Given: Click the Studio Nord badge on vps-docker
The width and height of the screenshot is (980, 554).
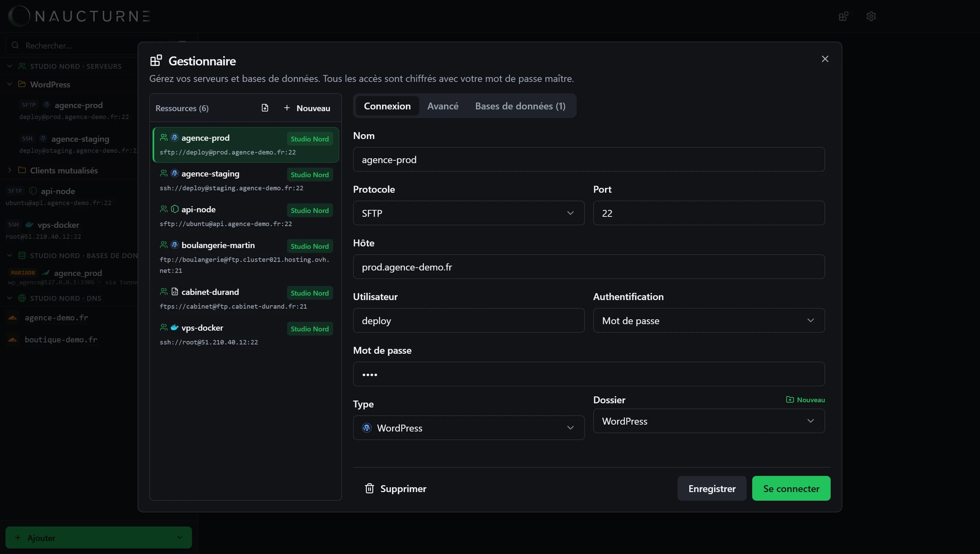Looking at the screenshot, I should [x=309, y=329].
